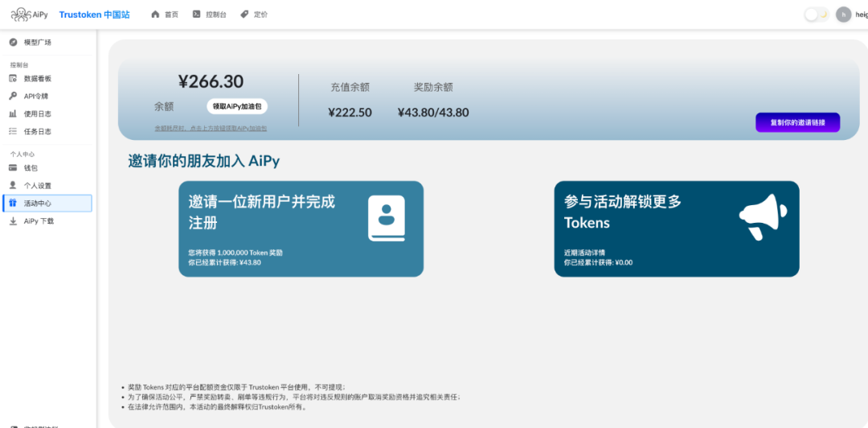This screenshot has height=428, width=868.
Task: Open the user avatar menu
Action: [843, 15]
